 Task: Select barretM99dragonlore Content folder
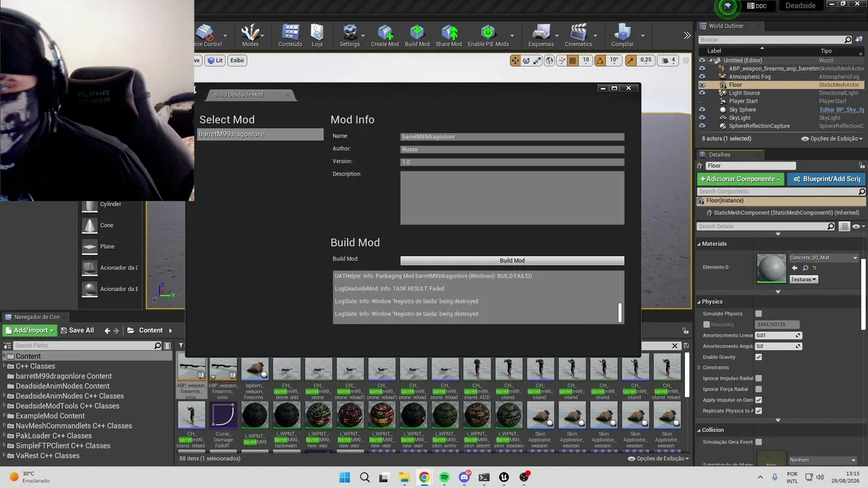click(x=64, y=376)
